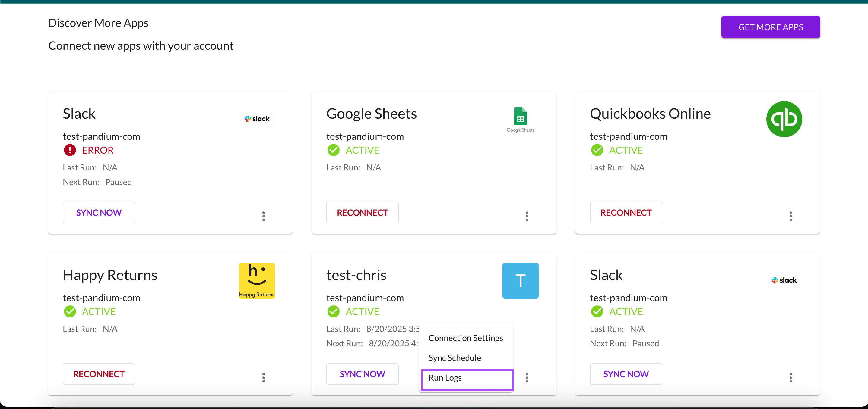Select Run Logs from the open menu
Screen dimensions: 868x409
click(x=467, y=378)
